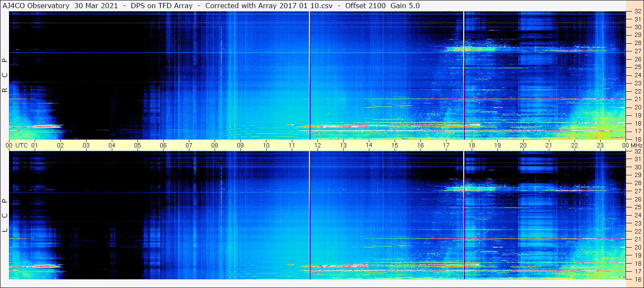Select hour 03 on the UTC axis
Screen dimensions: 644x288
click(x=86, y=145)
